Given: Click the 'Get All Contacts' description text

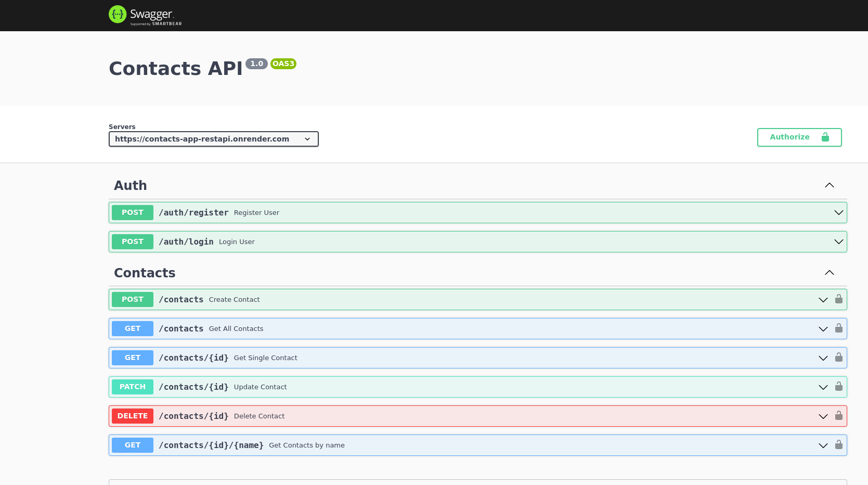Looking at the screenshot, I should point(236,328).
